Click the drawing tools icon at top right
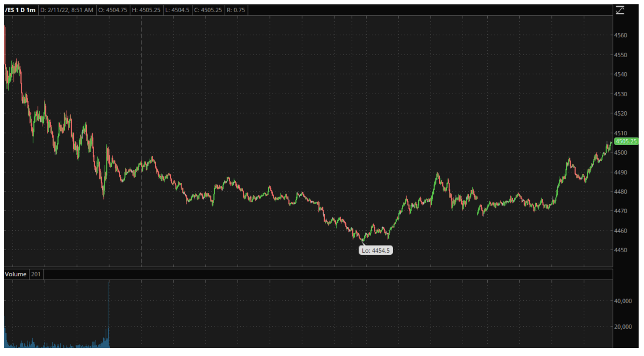 [620, 10]
